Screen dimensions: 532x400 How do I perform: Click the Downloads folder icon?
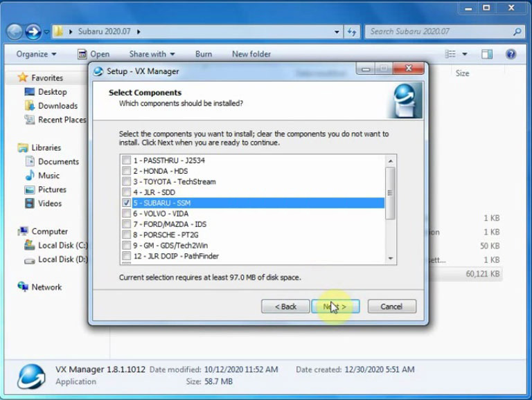(x=30, y=105)
